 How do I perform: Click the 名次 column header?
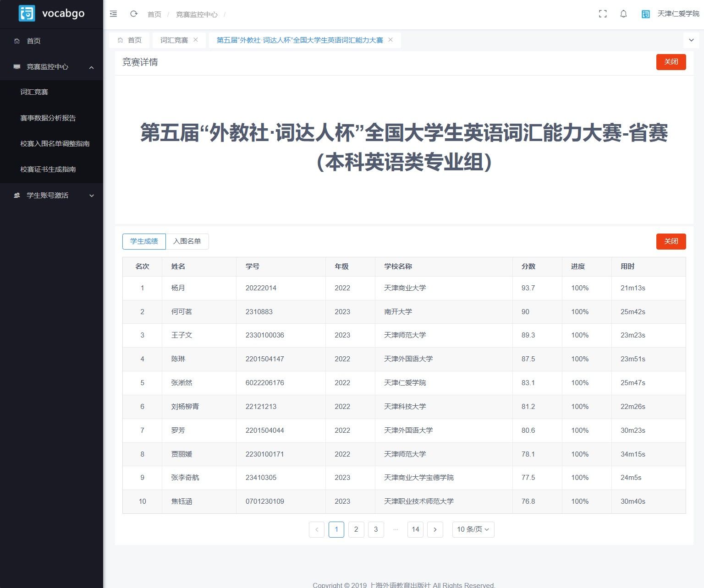click(x=142, y=267)
